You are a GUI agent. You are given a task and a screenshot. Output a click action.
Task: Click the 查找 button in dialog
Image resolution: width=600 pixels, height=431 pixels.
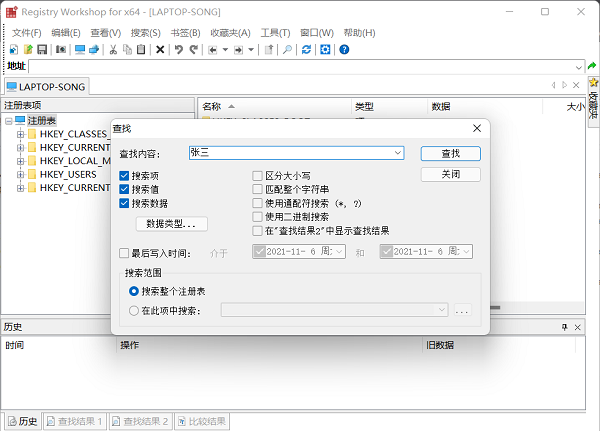[x=450, y=153]
